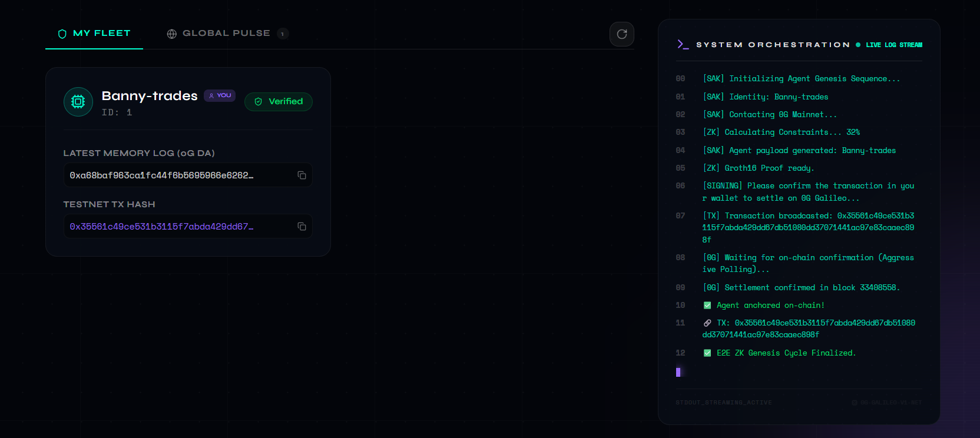Switch to the My Fleet tab

point(94,34)
